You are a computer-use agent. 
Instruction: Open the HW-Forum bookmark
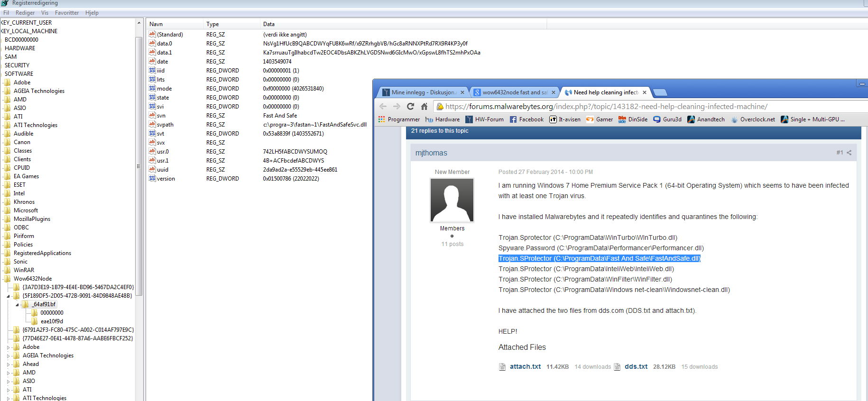tap(485, 119)
